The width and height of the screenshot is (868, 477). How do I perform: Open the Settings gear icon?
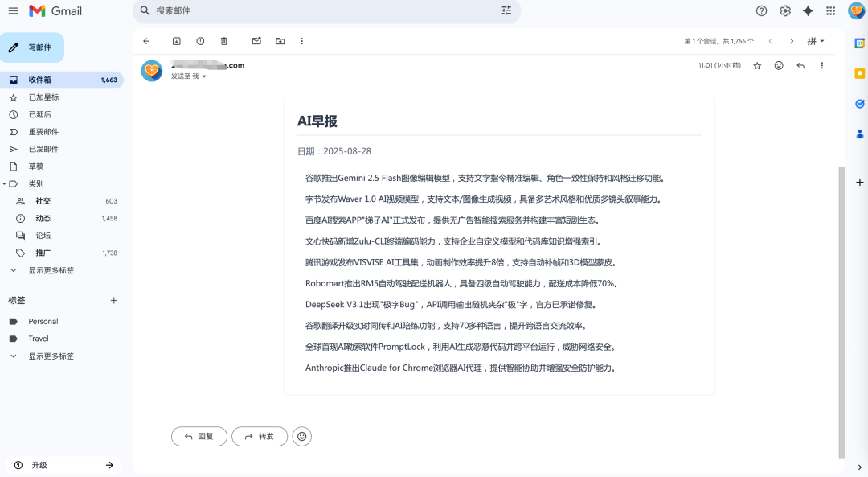point(785,10)
